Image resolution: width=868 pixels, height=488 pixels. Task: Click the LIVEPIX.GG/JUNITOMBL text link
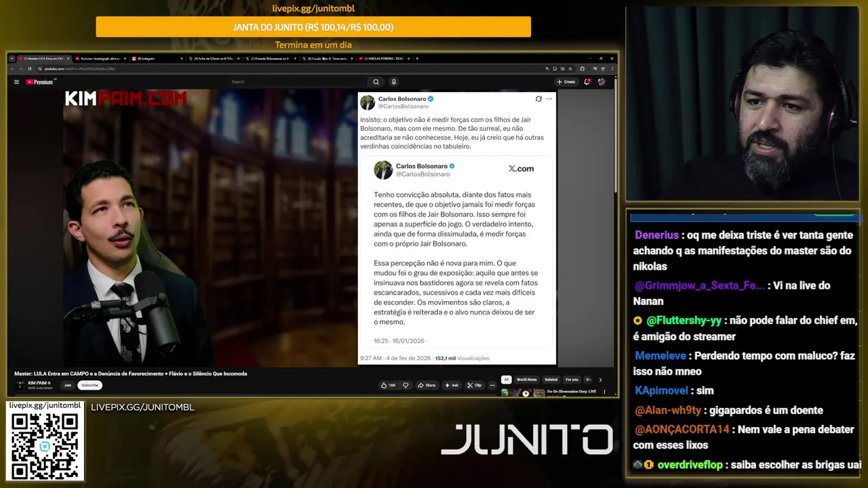(x=142, y=407)
